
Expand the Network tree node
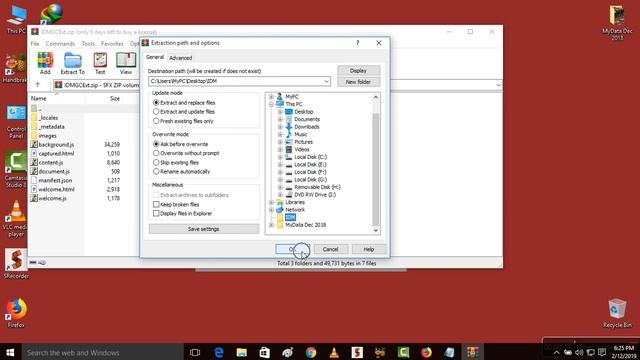click(x=271, y=209)
